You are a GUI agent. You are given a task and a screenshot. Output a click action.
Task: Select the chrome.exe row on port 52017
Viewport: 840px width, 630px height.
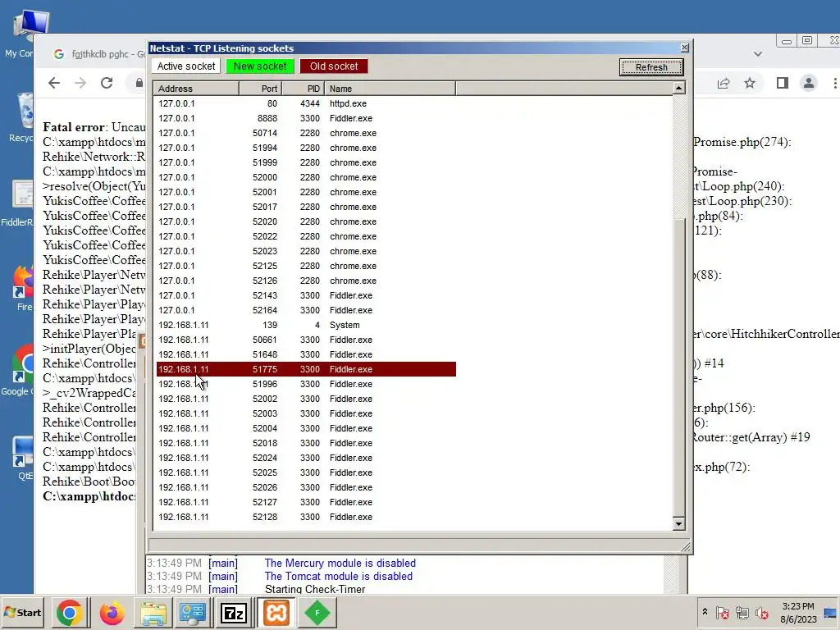(306, 207)
